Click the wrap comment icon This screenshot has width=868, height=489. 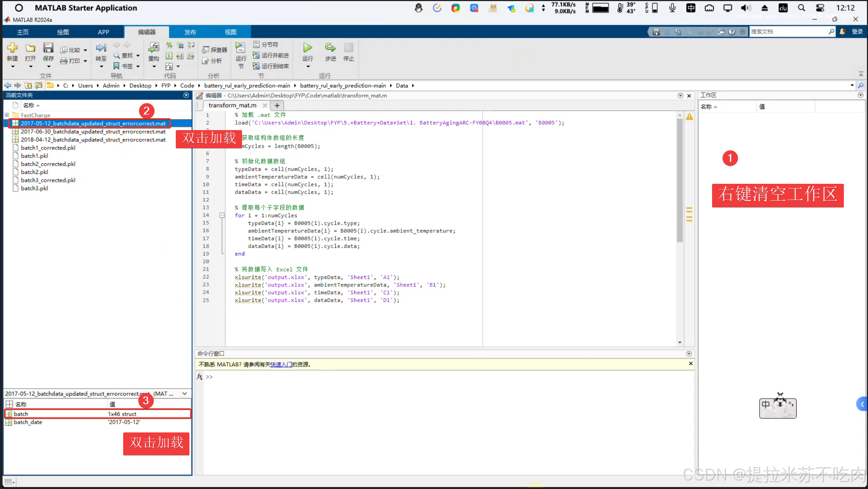click(191, 45)
